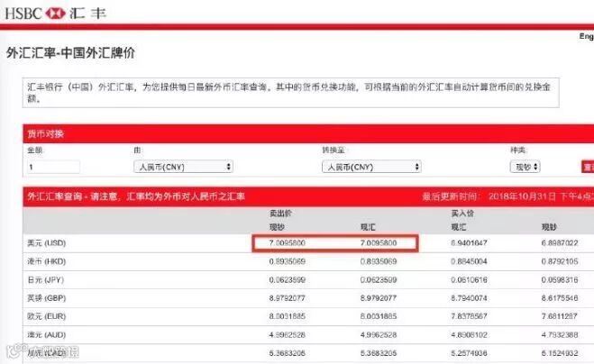Select the 欧元 (EUR) row label

(46, 316)
